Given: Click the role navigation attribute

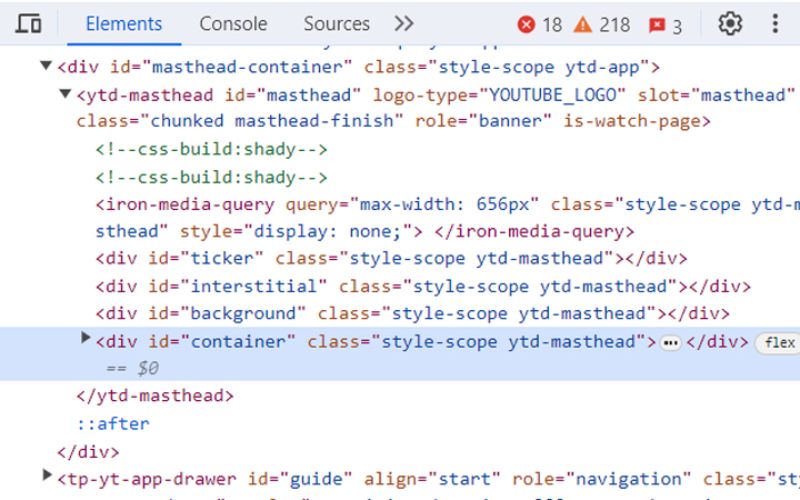Looking at the screenshot, I should coord(602,479).
